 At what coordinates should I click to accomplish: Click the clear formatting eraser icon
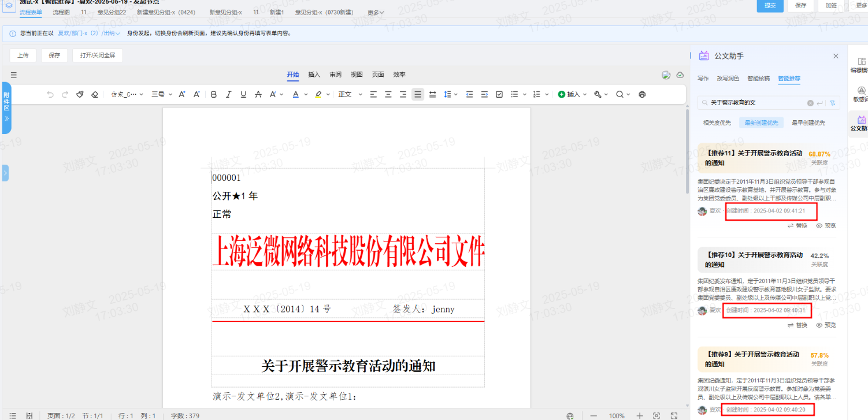tap(95, 94)
